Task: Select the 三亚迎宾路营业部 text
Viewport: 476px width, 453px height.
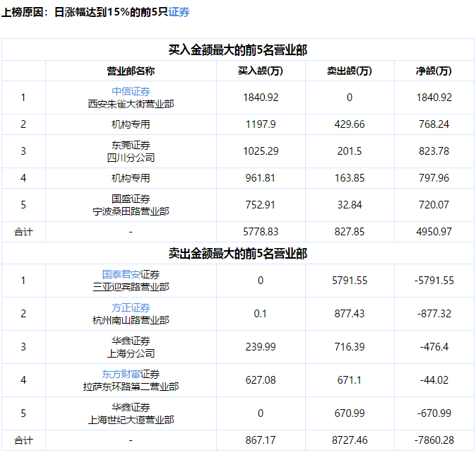Action: click(131, 287)
